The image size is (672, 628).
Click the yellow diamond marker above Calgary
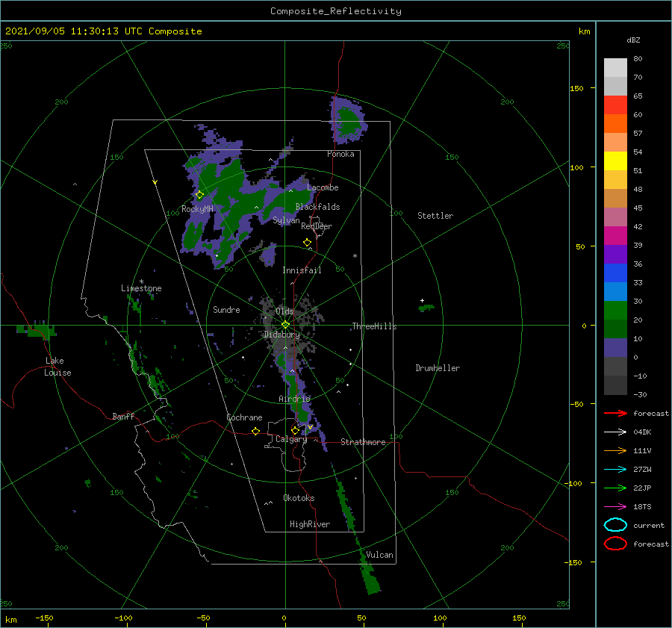pos(295,430)
